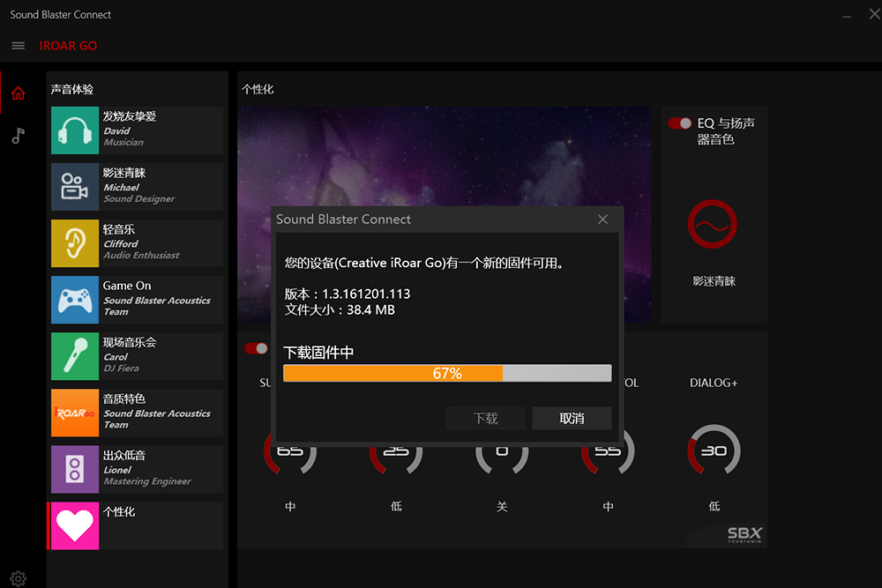
Task: Click the SBX Pro Studio logo
Action: [x=744, y=534]
